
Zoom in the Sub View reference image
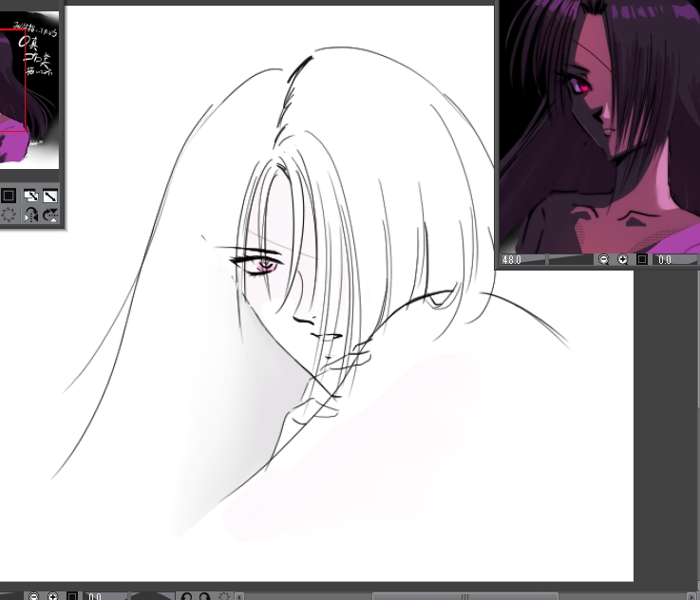pyautogui.click(x=623, y=259)
